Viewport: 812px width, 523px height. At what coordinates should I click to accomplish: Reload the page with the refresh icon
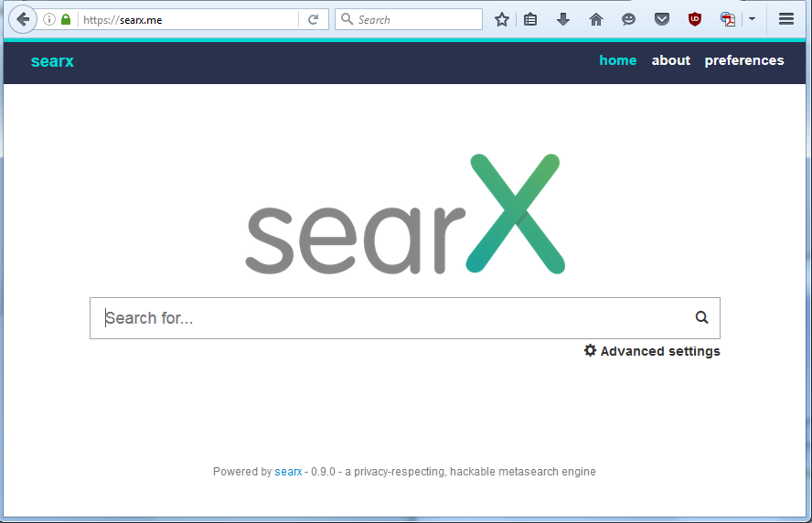click(313, 20)
